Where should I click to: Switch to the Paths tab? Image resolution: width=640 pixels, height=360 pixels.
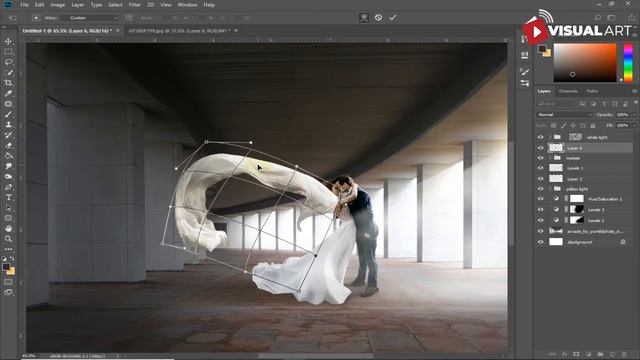[x=592, y=91]
